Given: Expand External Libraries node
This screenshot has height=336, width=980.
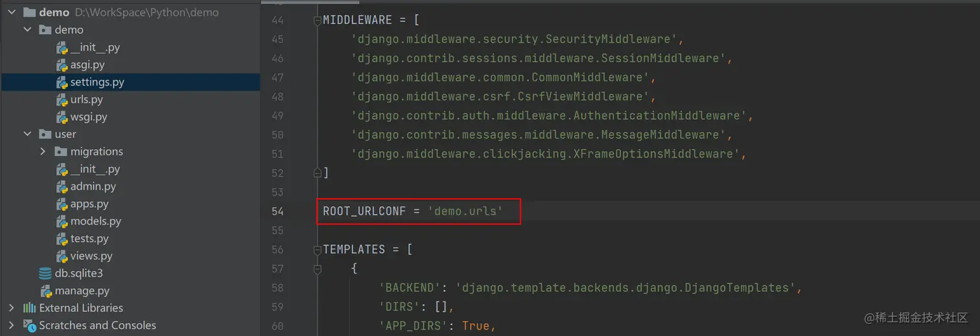Looking at the screenshot, I should pyautogui.click(x=12, y=308).
